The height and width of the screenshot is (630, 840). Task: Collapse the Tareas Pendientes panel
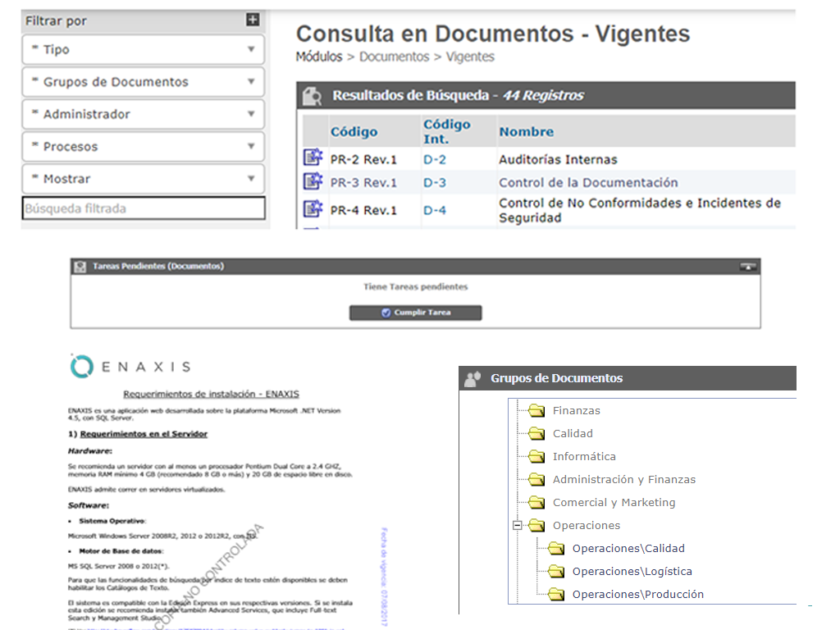tap(748, 267)
